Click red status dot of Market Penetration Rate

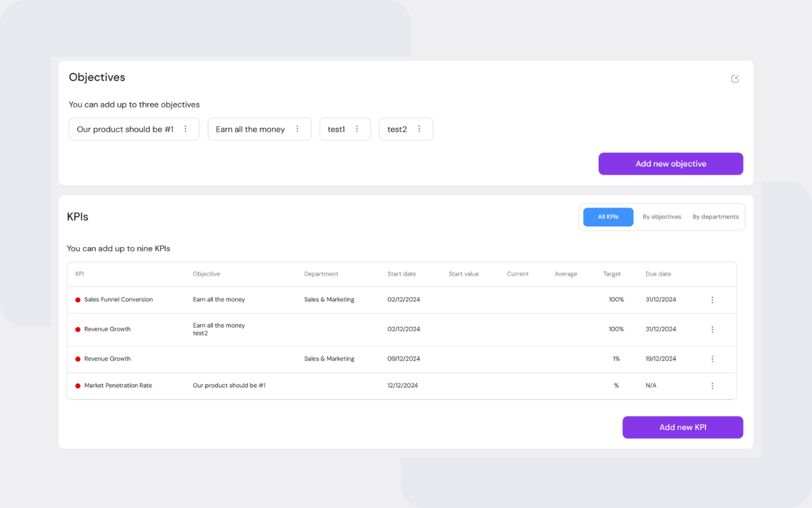pos(78,385)
